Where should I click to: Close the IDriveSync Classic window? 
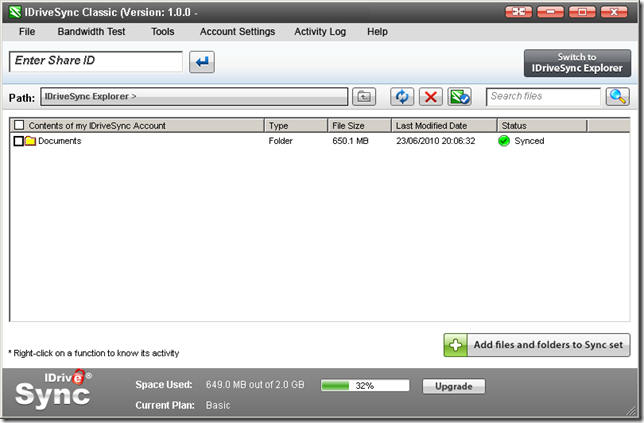(614, 12)
